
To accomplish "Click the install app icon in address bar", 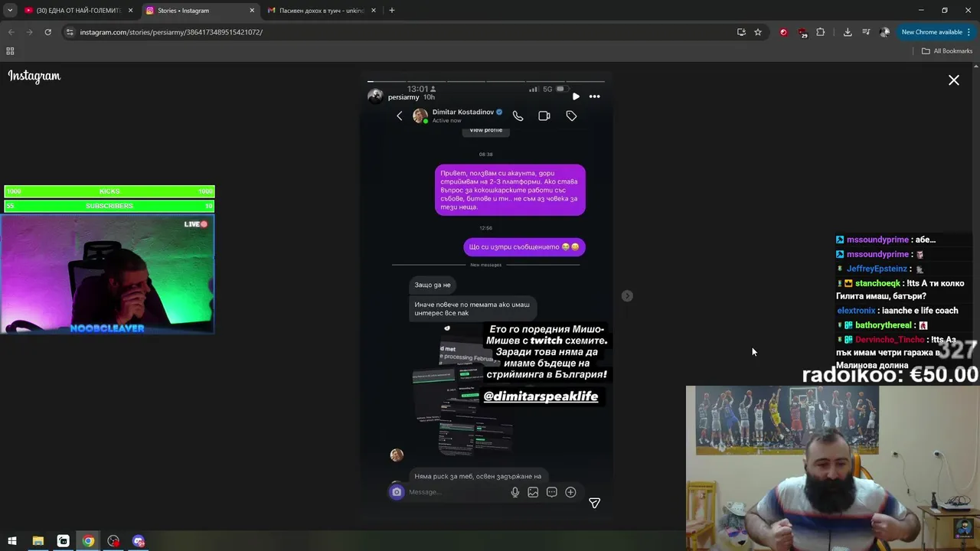I will click(x=741, y=32).
